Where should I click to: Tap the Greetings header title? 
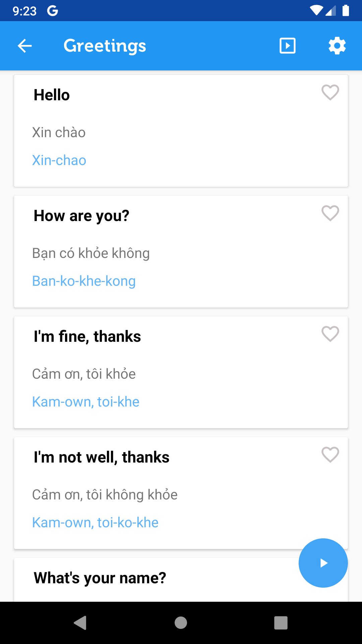(x=105, y=46)
